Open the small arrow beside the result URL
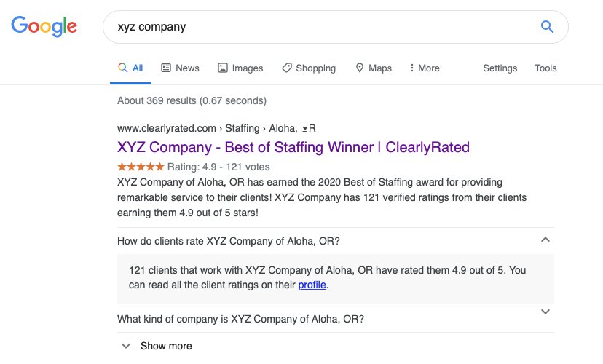Image resolution: width=603 pixels, height=364 pixels. 304,129
